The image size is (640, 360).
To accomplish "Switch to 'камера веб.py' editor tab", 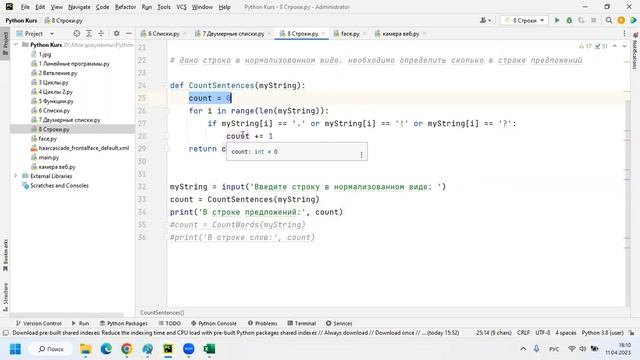I will 400,34.
